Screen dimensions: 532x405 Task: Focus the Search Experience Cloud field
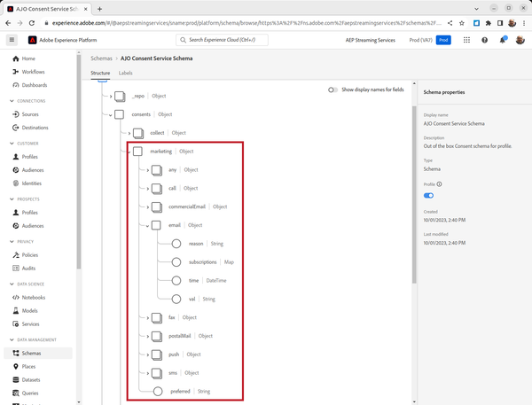(222, 40)
